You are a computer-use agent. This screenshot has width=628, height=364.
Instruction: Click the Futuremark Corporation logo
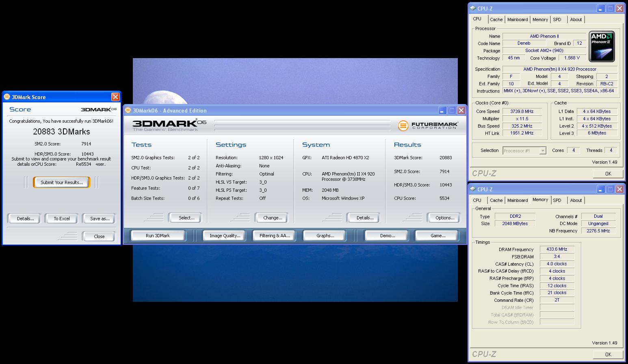427,126
